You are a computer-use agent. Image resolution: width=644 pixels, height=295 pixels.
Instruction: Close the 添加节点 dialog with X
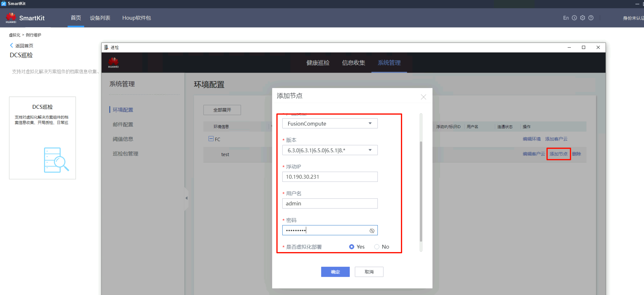(x=423, y=97)
